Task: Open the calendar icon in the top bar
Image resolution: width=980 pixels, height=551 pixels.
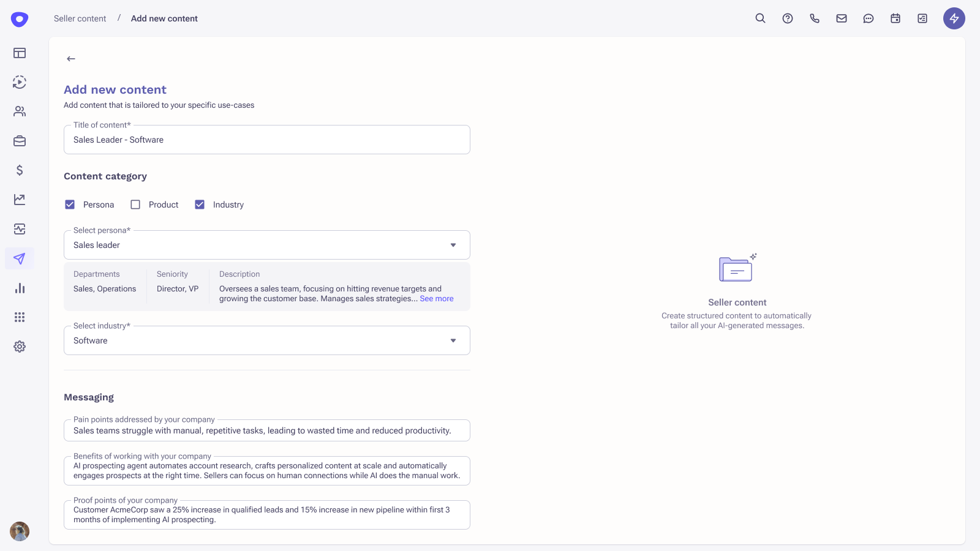Action: 895,18
